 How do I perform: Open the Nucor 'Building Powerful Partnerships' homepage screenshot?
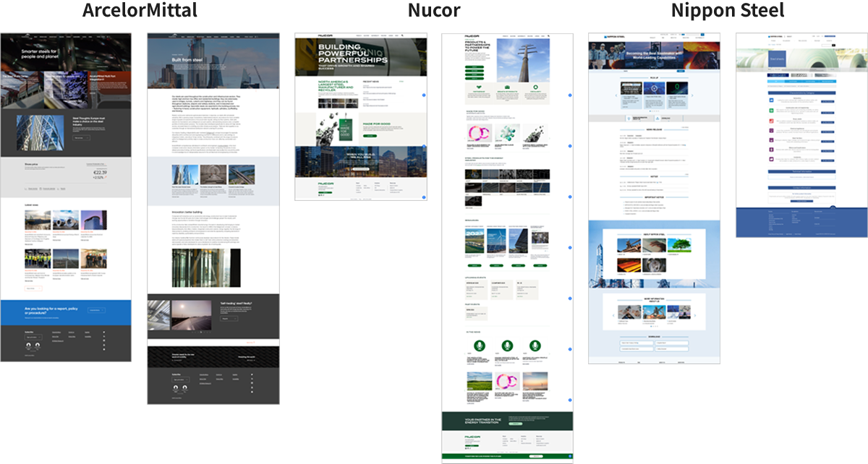360,117
